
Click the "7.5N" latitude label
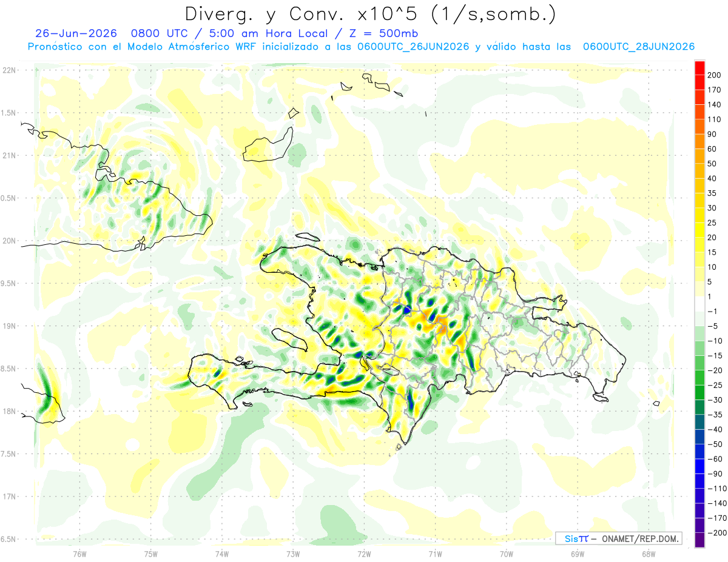(x=9, y=454)
